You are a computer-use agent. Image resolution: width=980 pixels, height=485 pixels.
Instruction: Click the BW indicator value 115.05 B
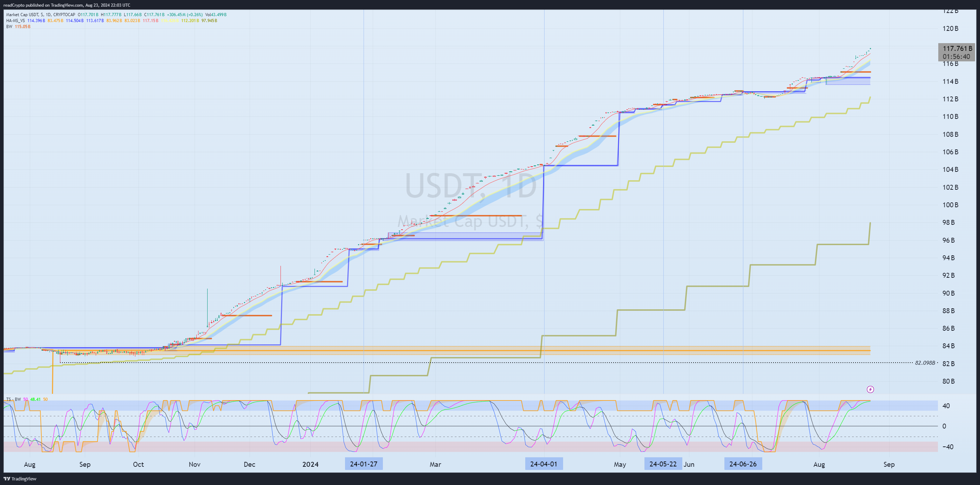tap(22, 27)
